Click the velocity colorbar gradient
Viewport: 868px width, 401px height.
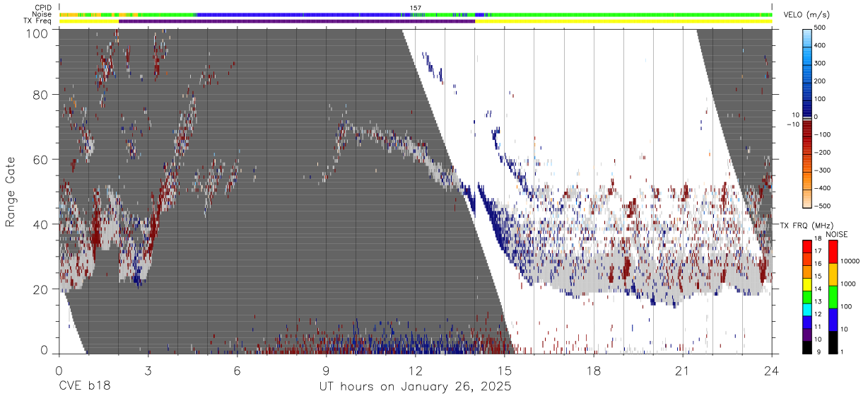coord(809,117)
